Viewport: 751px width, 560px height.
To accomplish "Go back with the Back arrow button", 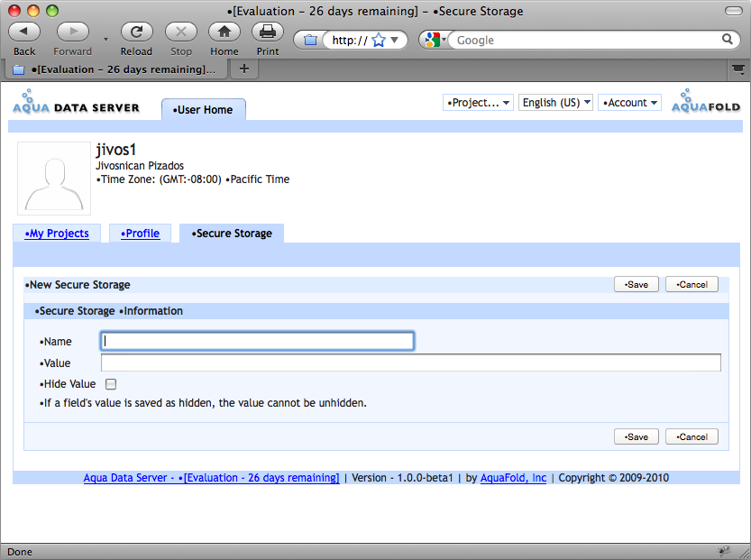I will click(24, 32).
